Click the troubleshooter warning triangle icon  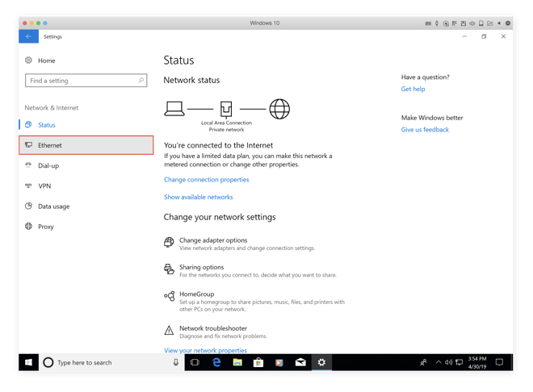[x=169, y=330]
